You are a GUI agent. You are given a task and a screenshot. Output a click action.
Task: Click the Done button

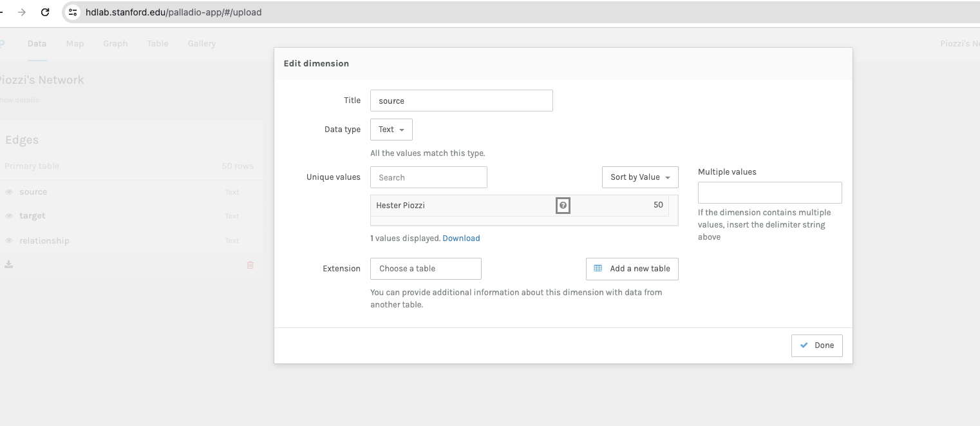click(816, 345)
